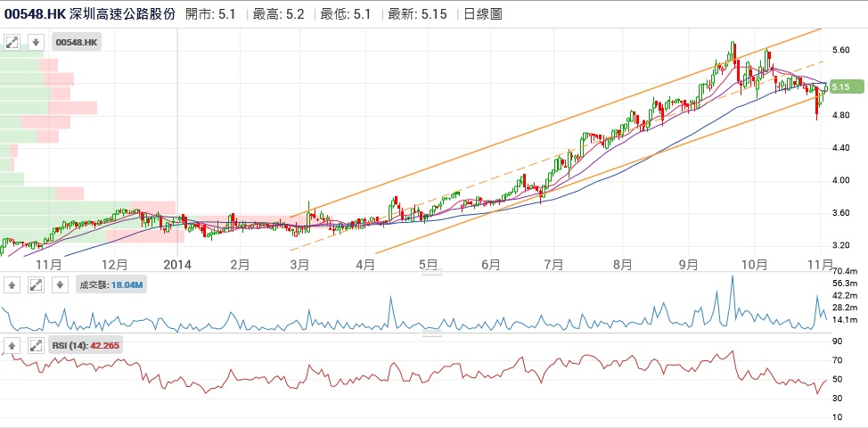Viewport: 868px width, 428px height.
Task: Click the resize handle between price and volume panels
Action: tap(431, 274)
